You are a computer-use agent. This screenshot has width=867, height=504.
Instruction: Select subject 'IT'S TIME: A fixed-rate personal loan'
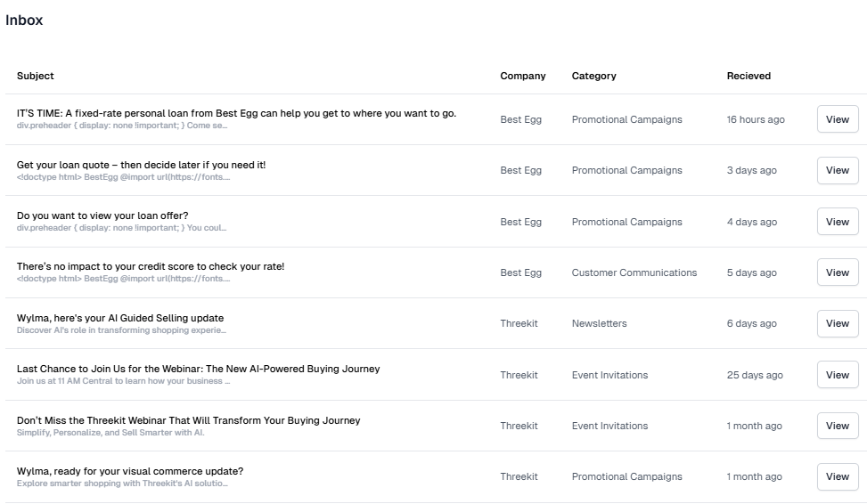236,113
